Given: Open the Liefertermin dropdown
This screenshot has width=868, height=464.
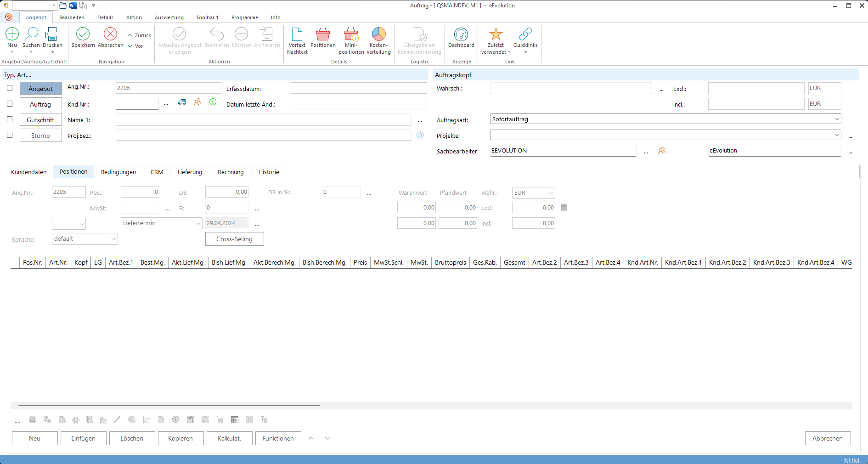Looking at the screenshot, I should (198, 223).
